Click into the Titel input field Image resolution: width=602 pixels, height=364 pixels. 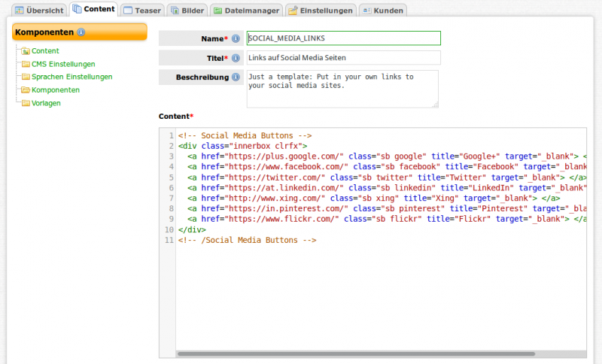343,58
